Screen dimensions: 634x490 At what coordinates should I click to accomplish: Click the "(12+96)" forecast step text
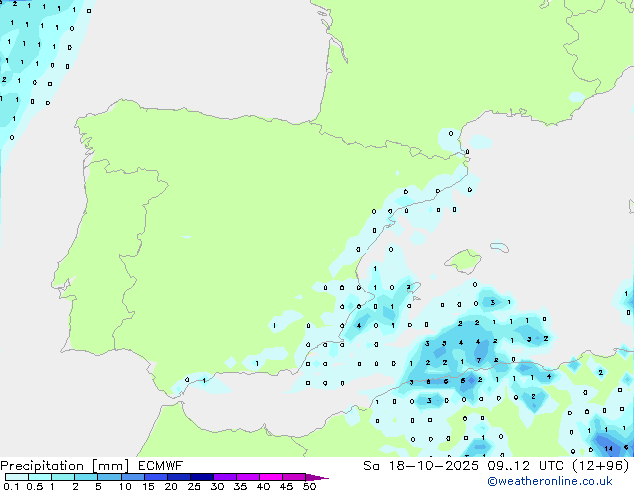coord(601,466)
